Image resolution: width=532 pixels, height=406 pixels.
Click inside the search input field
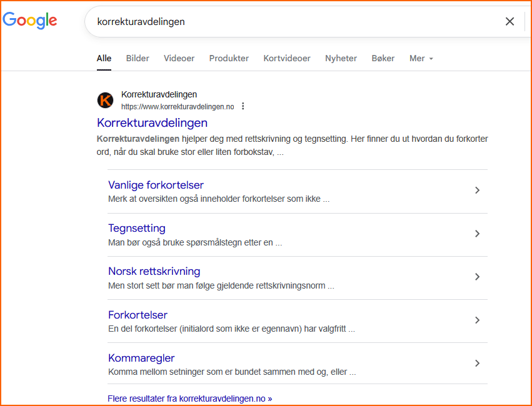pos(250,21)
